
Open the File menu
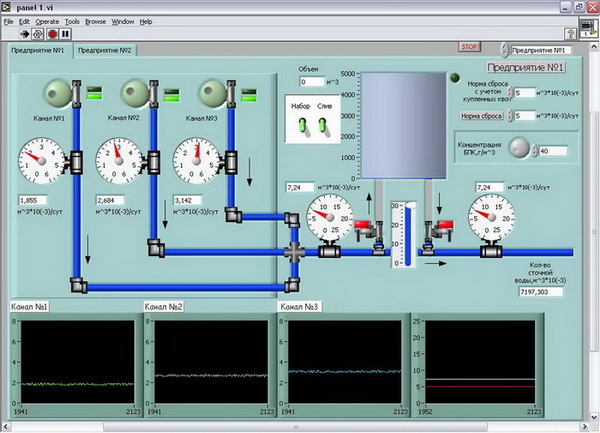tap(8, 22)
